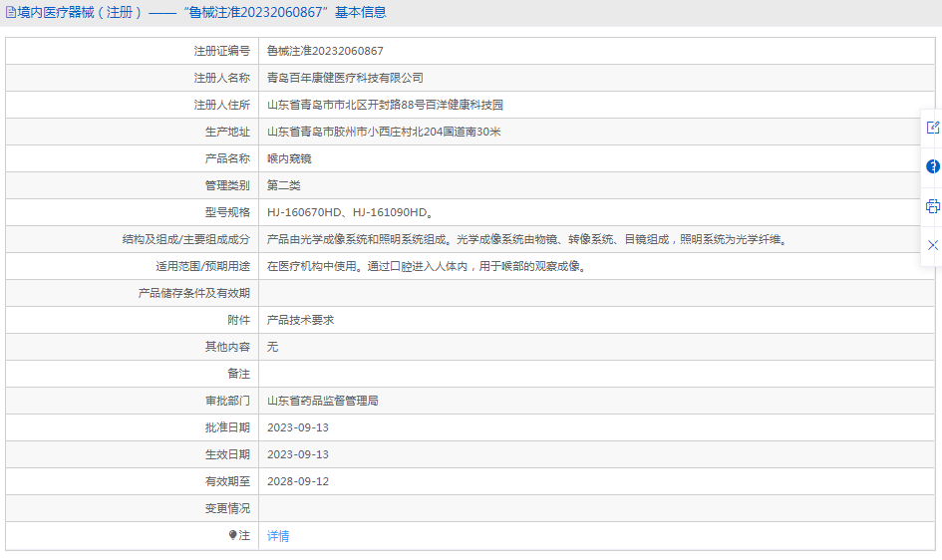Click the 型号规格 row label
This screenshot has height=560, width=942.
[227, 212]
